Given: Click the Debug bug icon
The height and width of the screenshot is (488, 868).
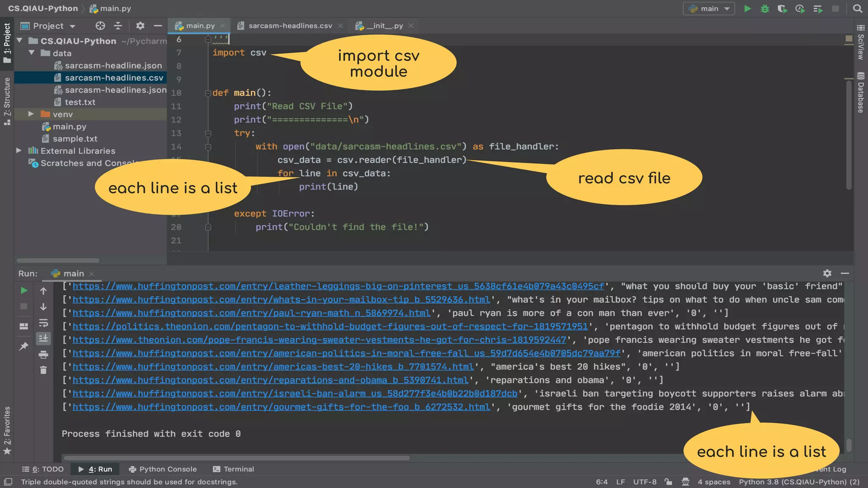Looking at the screenshot, I should pos(765,8).
